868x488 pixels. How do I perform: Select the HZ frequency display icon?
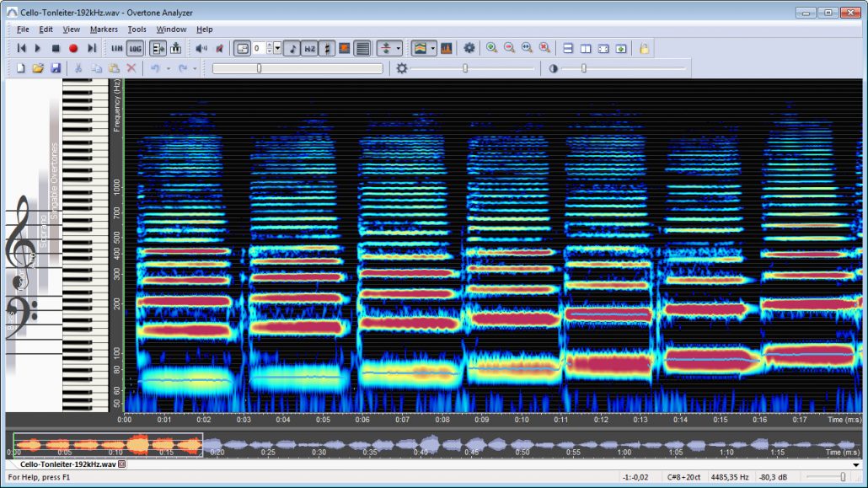[308, 48]
